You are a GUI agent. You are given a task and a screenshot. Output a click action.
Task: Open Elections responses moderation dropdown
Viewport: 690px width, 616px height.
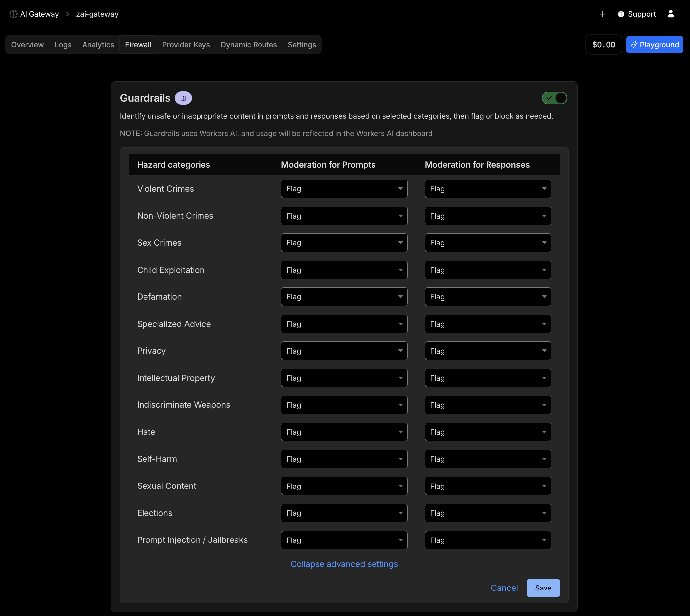pos(488,513)
